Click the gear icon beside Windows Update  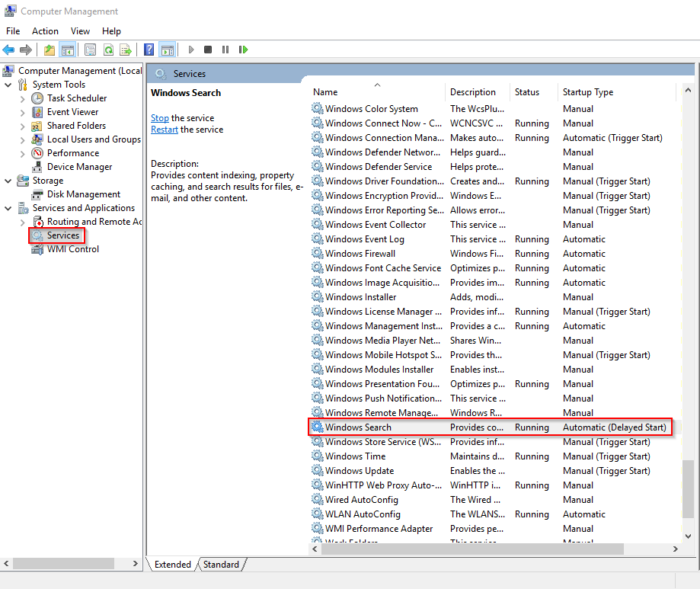[318, 470]
